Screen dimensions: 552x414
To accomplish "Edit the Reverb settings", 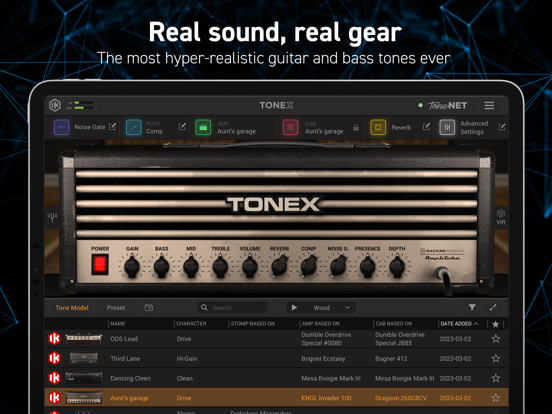I will pos(426,126).
